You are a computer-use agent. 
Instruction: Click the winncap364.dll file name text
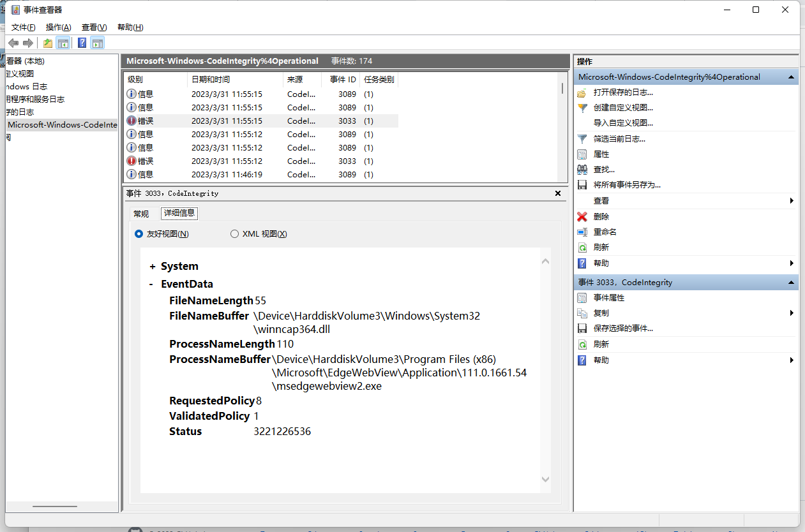(x=292, y=330)
